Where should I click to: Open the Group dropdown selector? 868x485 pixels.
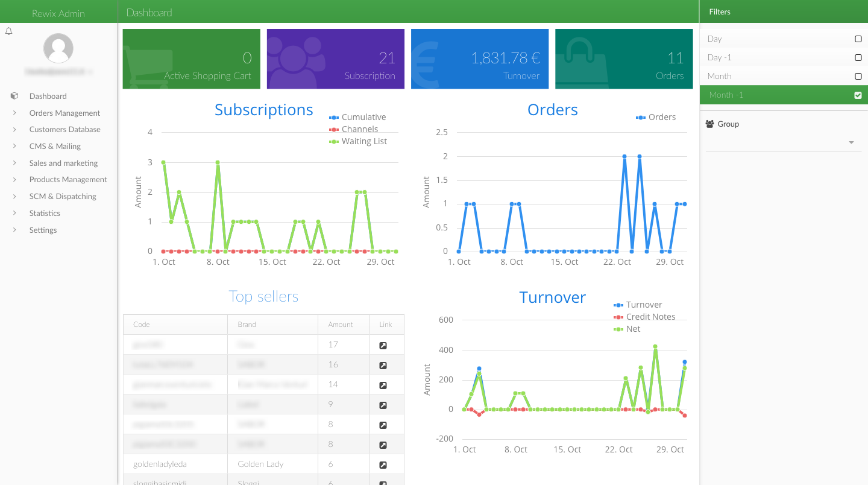(x=784, y=142)
